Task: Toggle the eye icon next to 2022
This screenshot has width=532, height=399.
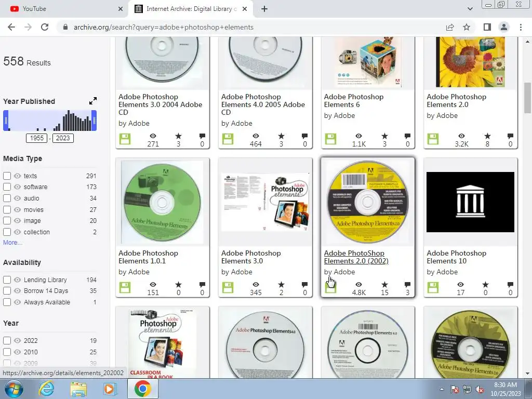Action: (x=17, y=341)
